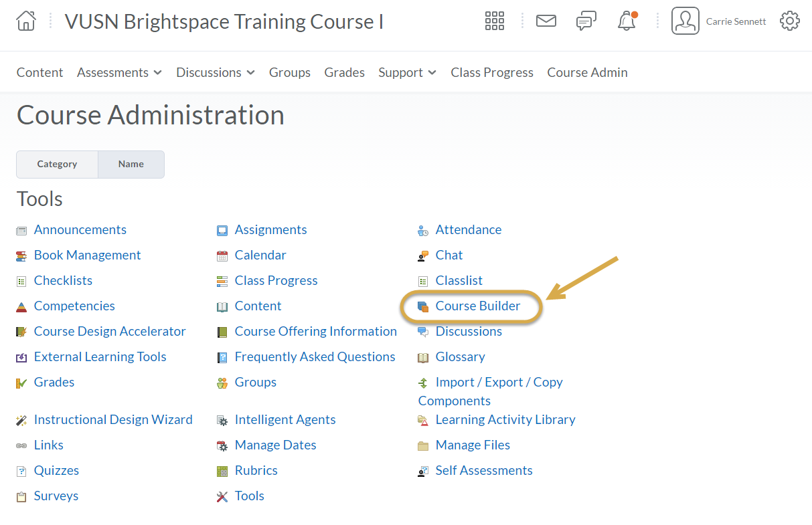Click the Grades tool icon in Tools list
The height and width of the screenshot is (525, 812).
pyautogui.click(x=21, y=383)
